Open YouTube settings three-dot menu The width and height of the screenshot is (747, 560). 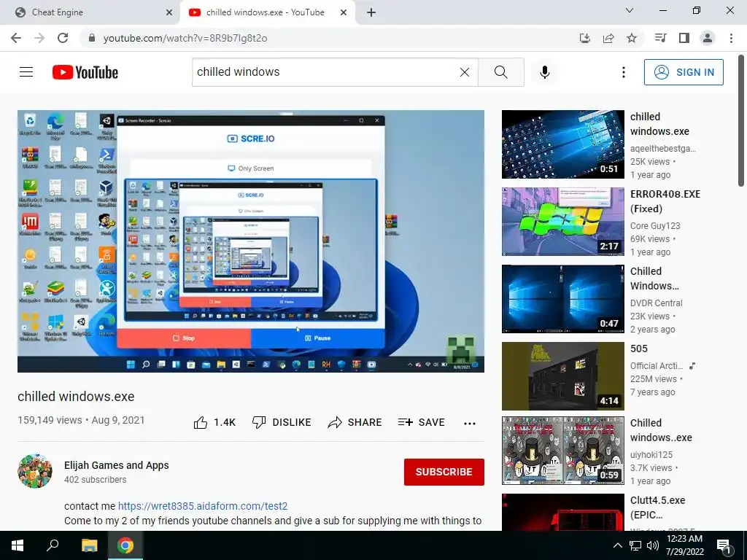click(x=623, y=72)
